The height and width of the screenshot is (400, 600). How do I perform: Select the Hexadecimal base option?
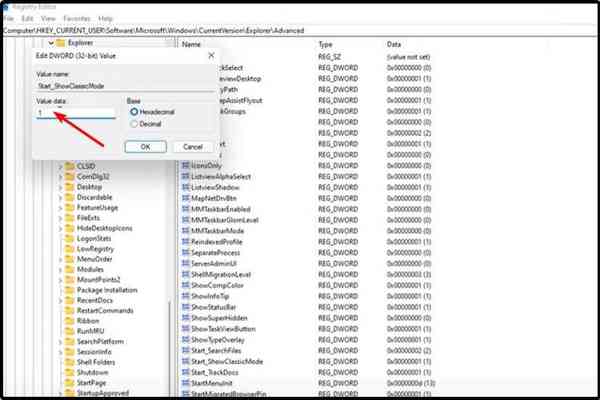coord(134,112)
